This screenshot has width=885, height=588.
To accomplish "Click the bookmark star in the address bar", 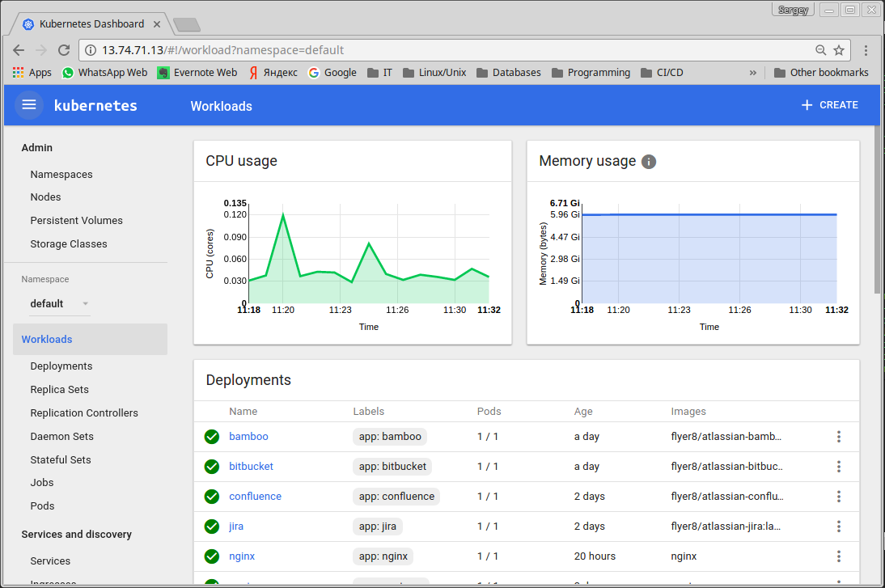I will [839, 50].
